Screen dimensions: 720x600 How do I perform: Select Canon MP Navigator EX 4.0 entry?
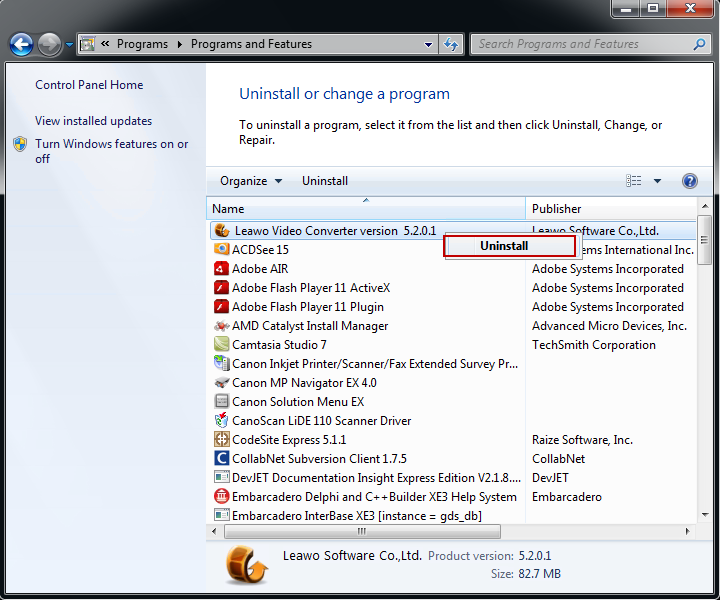tap(304, 383)
